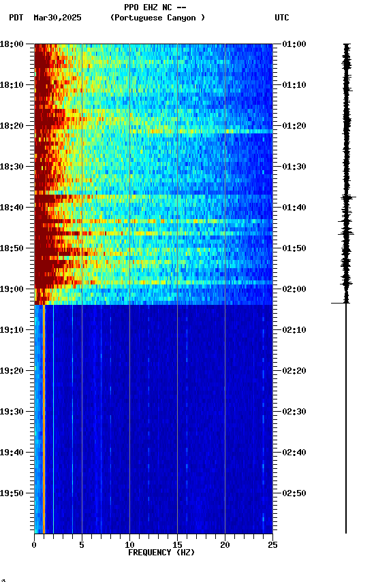Click the 18:20 PDT time label

(x=12, y=126)
